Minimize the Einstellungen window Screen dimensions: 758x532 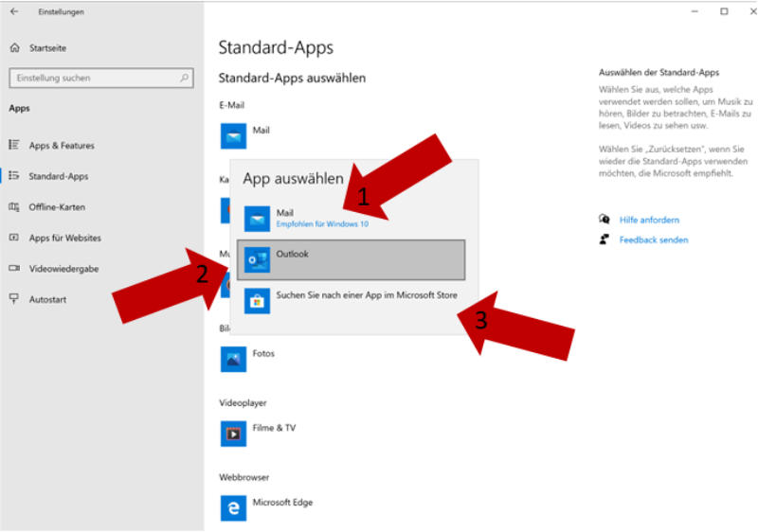click(x=695, y=11)
